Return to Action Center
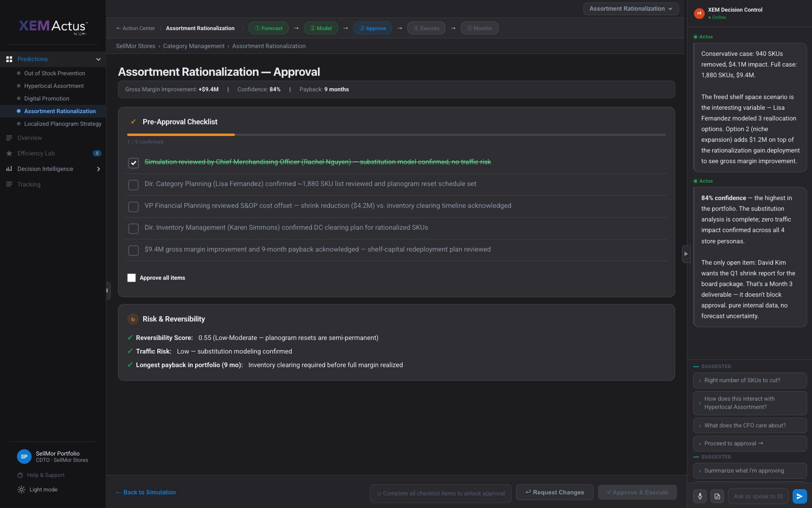Screen dimensions: 812x508 [x=135, y=28]
